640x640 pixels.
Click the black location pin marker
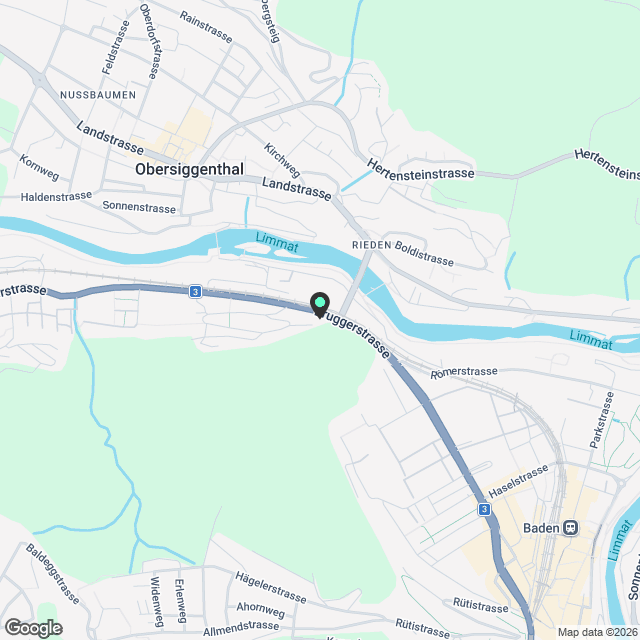tap(320, 305)
